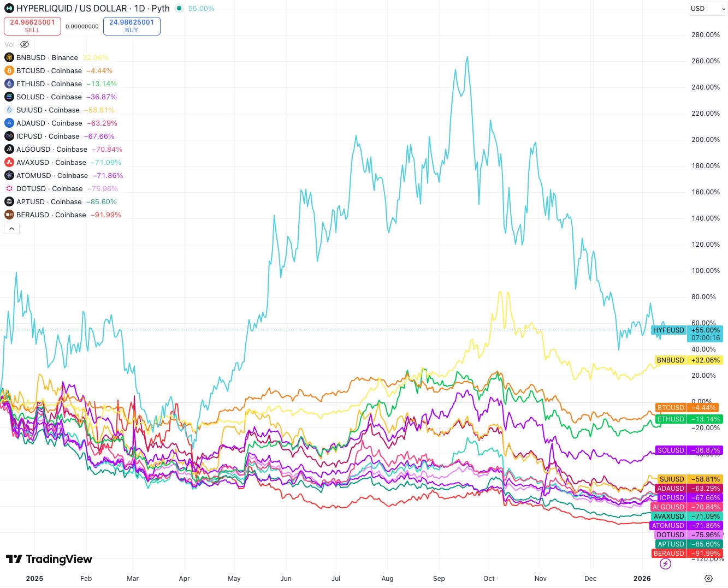Open the USD currency dropdown

707,9
